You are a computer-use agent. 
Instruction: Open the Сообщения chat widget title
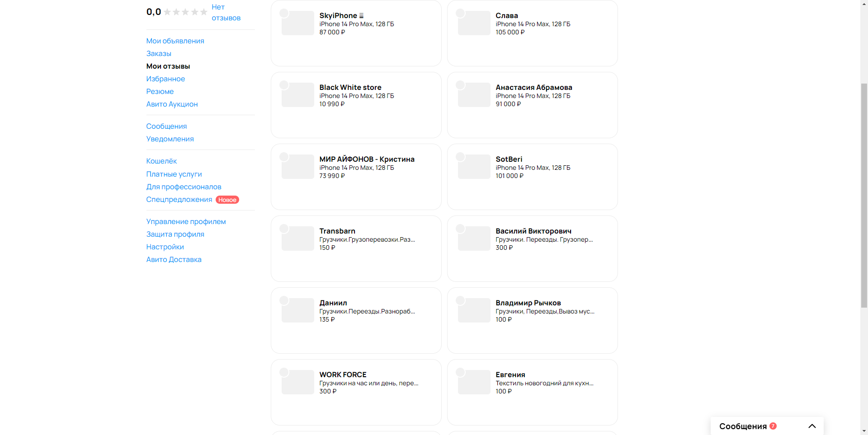(743, 426)
